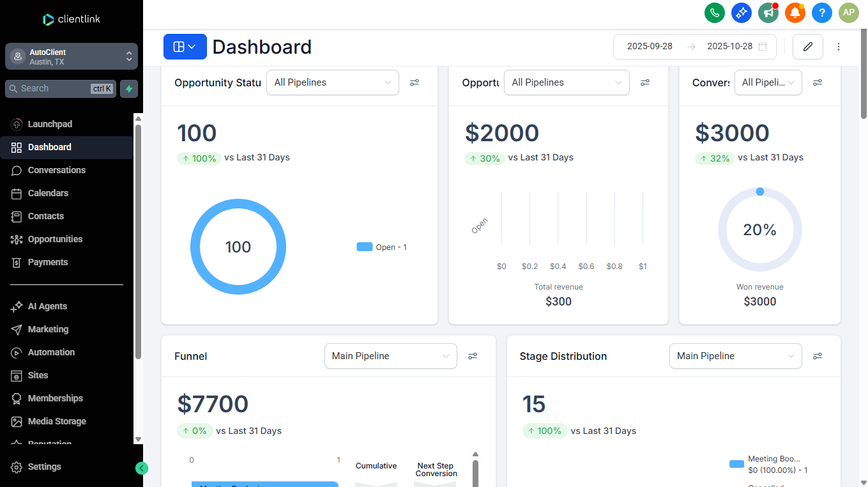Click the megaphone announcements icon

pos(768,12)
